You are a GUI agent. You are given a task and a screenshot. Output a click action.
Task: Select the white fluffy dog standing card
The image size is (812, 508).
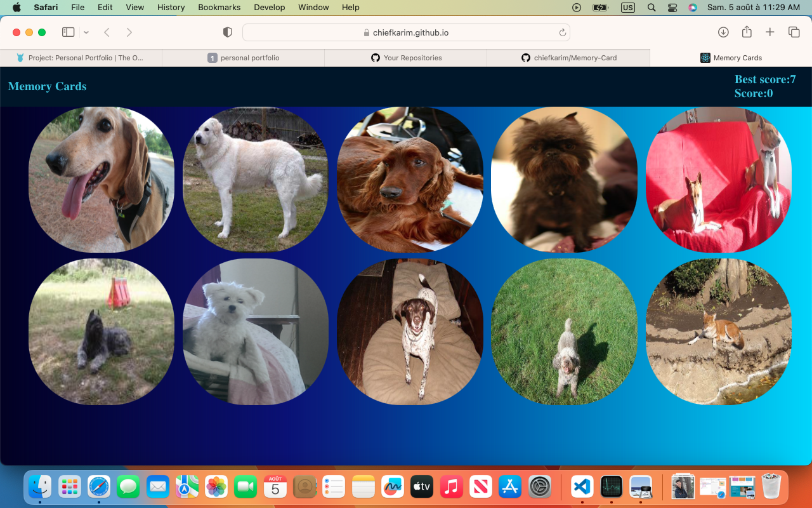[x=255, y=180]
